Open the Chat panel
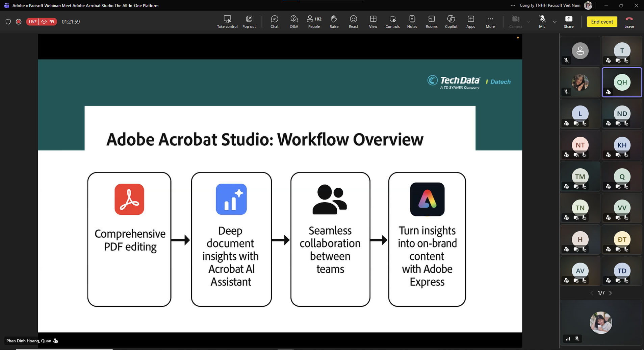The image size is (644, 350). point(274,22)
